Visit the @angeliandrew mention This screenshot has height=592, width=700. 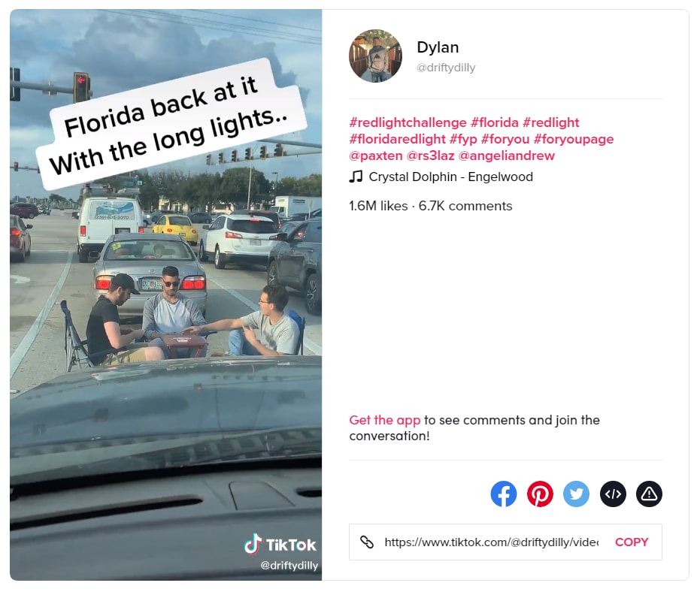(507, 156)
